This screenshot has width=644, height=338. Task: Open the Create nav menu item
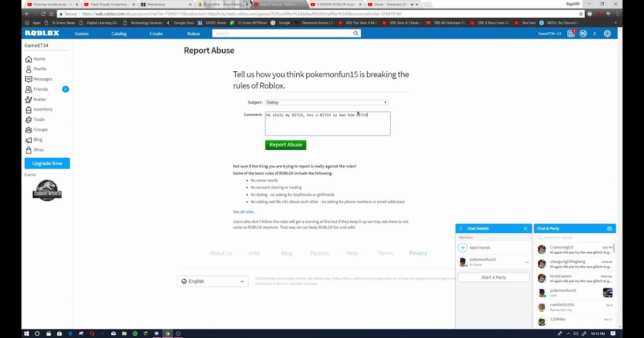156,33
